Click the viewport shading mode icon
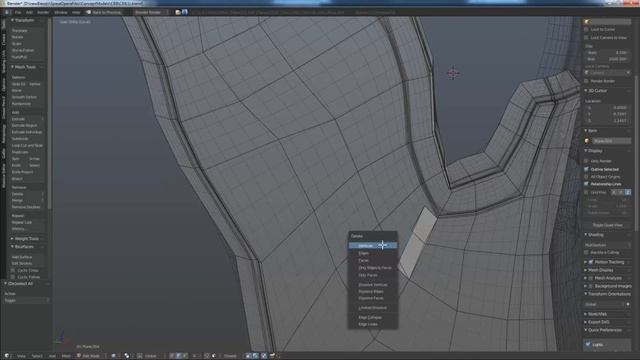 114,356
